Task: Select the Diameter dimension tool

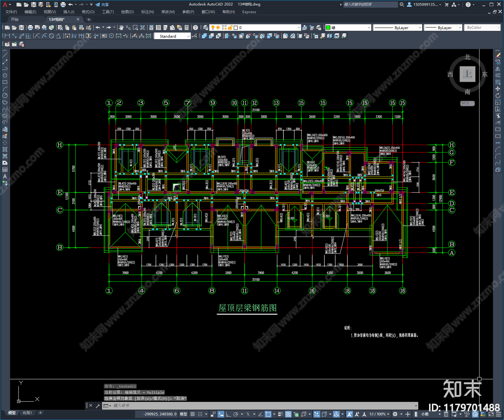Action: [x=51, y=36]
